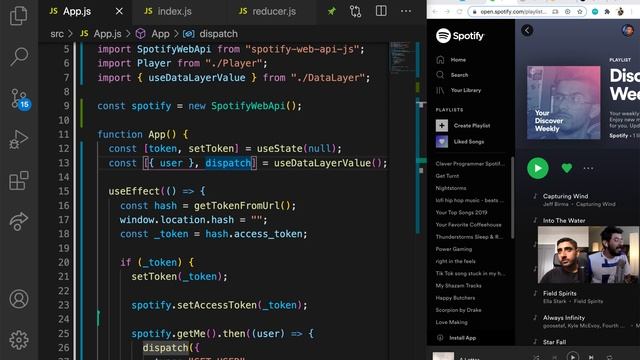
Task: Open the Explorer view in VS Code
Action: pyautogui.click(x=18, y=16)
